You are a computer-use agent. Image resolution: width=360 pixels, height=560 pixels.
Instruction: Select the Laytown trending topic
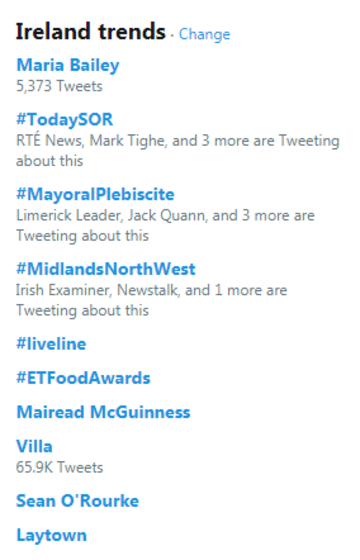[x=51, y=535]
